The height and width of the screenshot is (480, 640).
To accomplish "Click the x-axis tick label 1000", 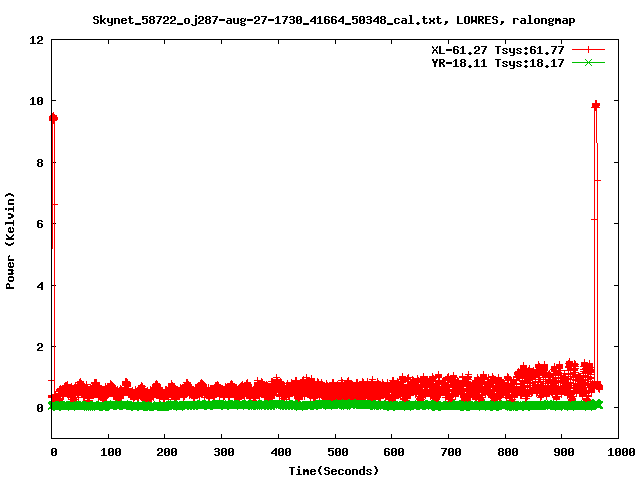I will pyautogui.click(x=621, y=452).
